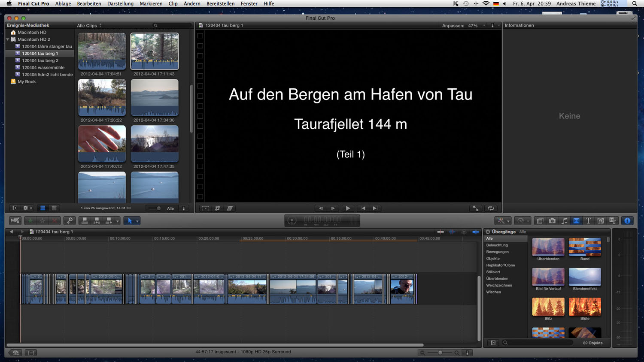Toggle the Transitions browser icon

tap(576, 220)
